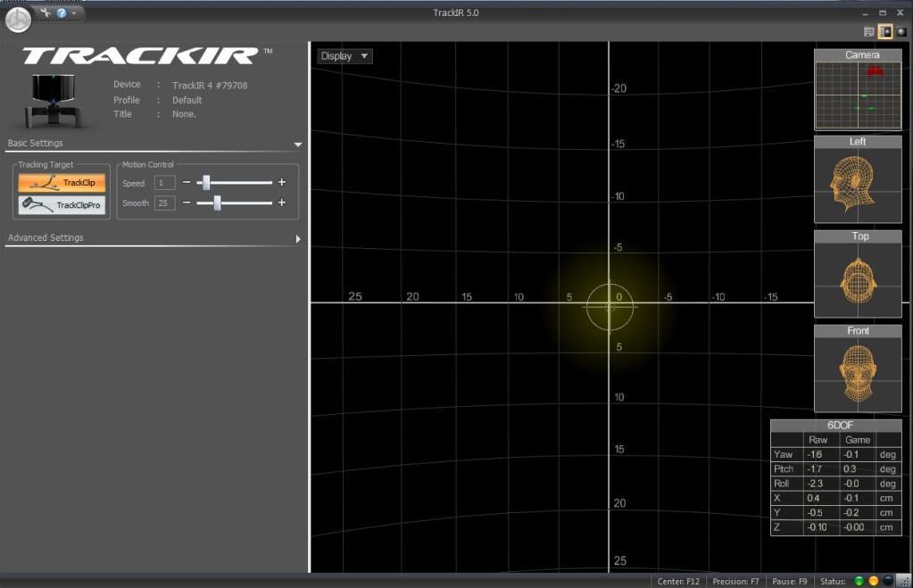
Task: Click the Left head view thumbnail
Action: pos(858,179)
